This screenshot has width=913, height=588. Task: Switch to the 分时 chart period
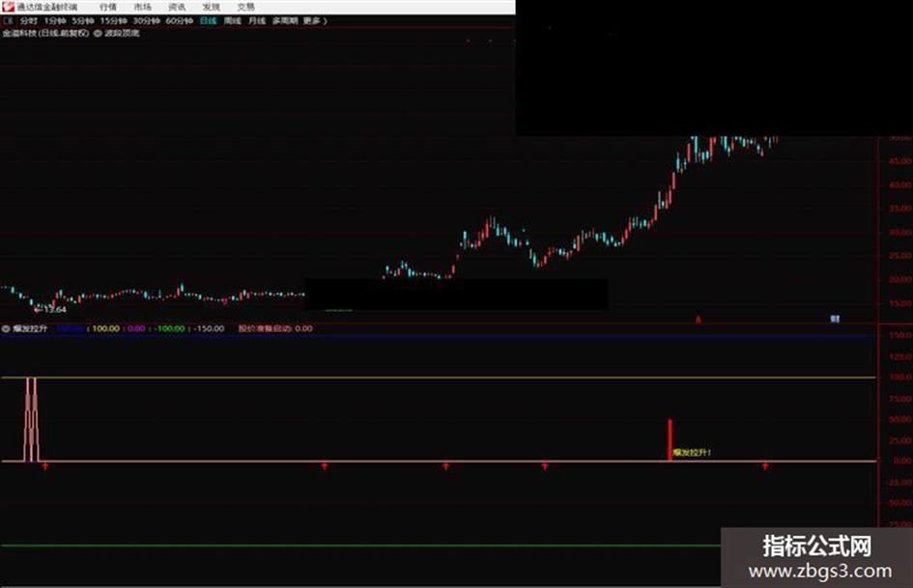pos(29,21)
